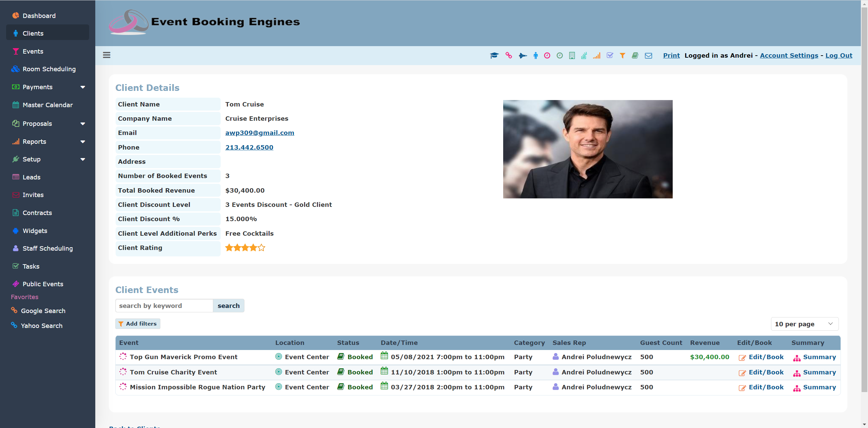The height and width of the screenshot is (428, 868).
Task: Open Master Calendar from sidebar
Action: pos(47,105)
